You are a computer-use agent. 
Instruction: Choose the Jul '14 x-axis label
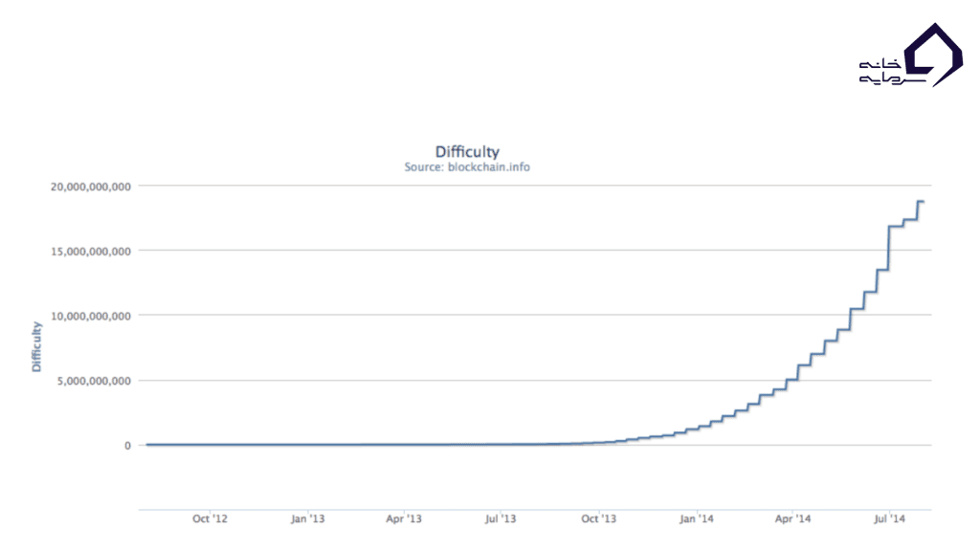889,519
